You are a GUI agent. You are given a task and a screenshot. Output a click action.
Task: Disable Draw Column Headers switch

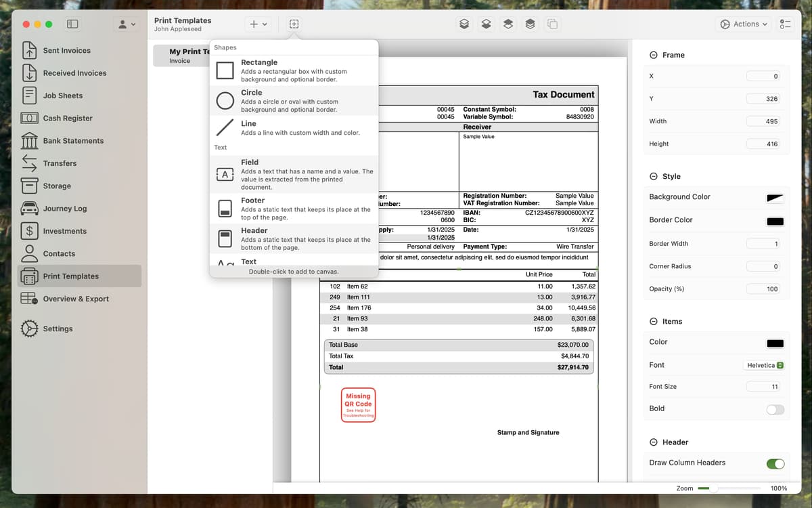pyautogui.click(x=775, y=463)
